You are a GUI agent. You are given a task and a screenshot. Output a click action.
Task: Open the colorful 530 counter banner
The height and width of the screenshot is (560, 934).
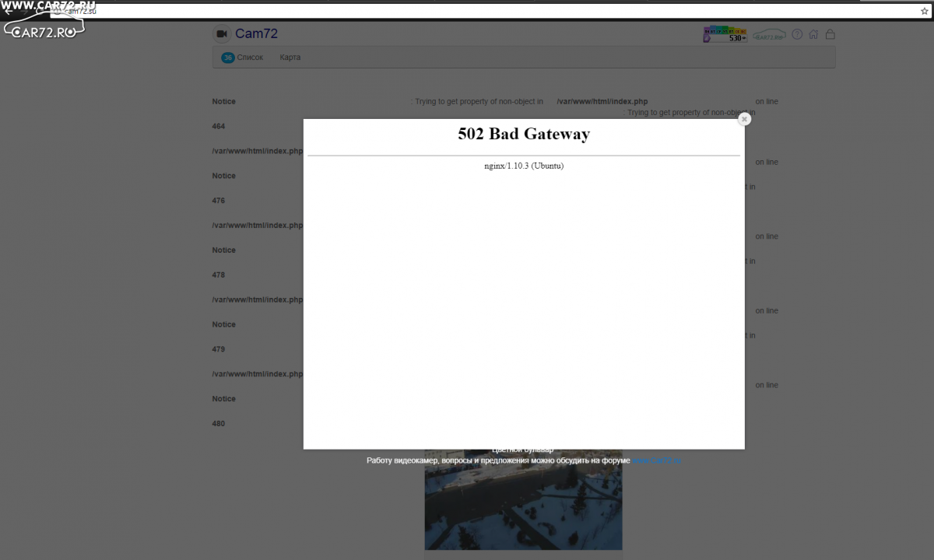(725, 34)
